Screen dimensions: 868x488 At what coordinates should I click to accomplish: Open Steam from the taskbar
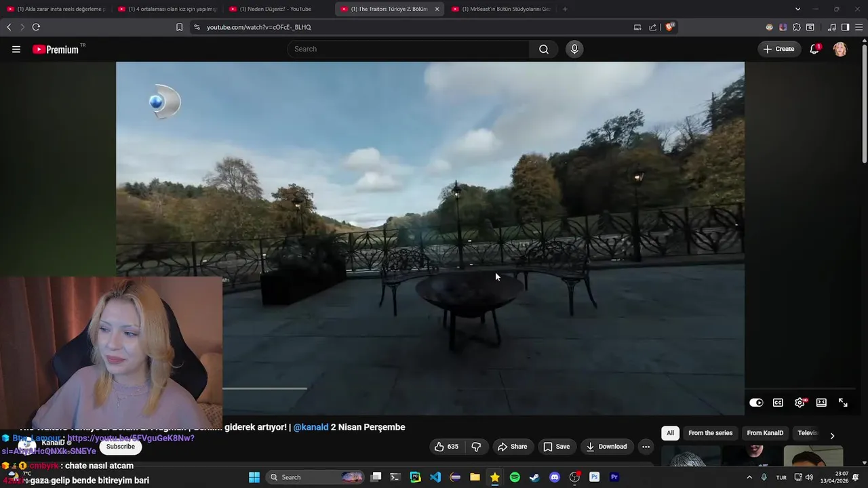(x=534, y=477)
